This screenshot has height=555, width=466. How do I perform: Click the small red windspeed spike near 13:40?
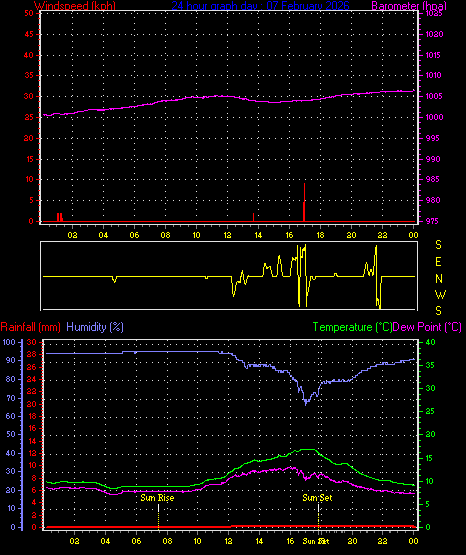(253, 217)
